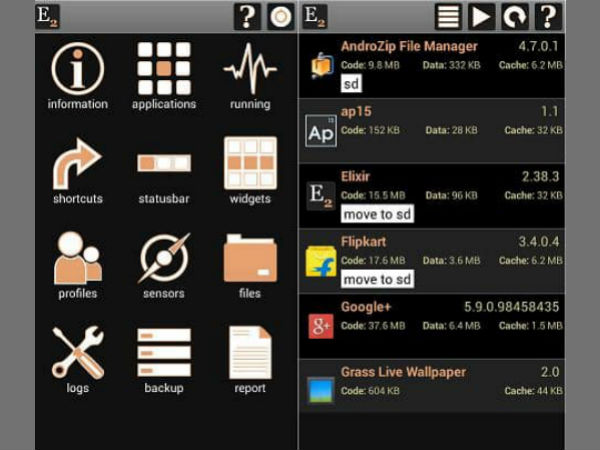Click the help question mark in left panel
600x450 pixels.
pos(247,16)
